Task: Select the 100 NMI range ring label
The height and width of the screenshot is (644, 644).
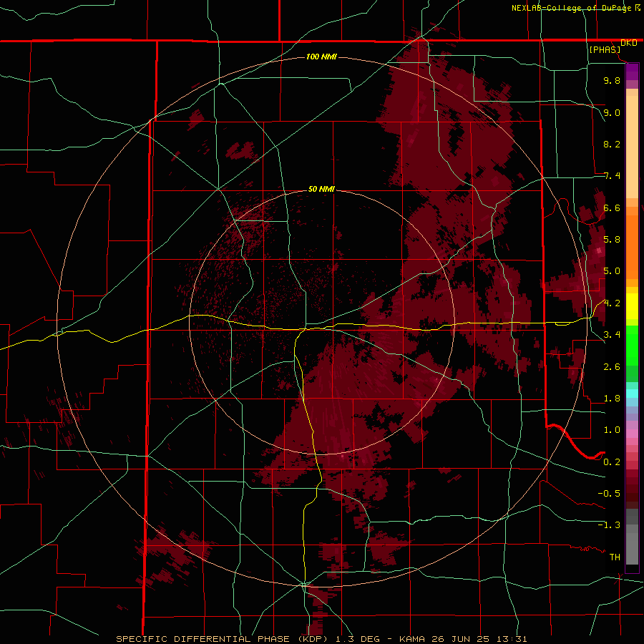Action: point(321,57)
